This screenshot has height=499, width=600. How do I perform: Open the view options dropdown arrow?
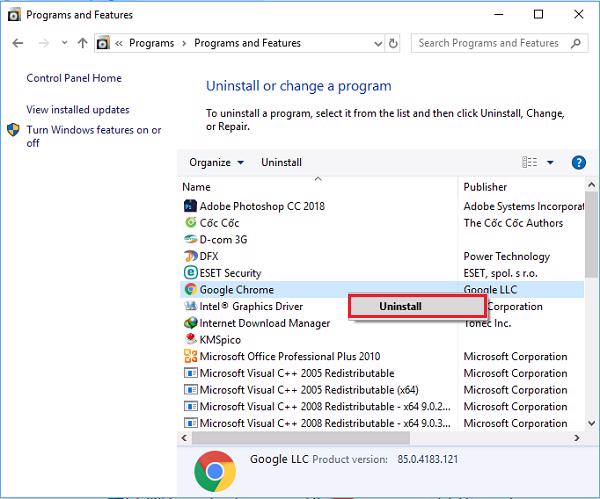pyautogui.click(x=550, y=163)
